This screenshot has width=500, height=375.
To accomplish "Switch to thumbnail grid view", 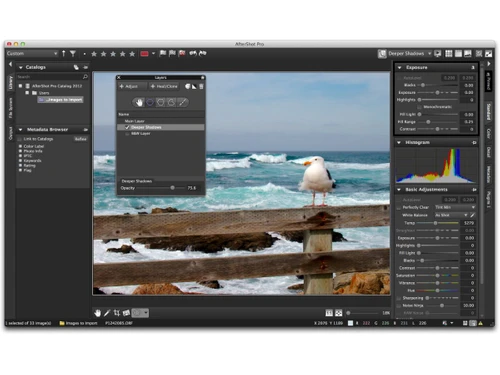I will point(449,53).
